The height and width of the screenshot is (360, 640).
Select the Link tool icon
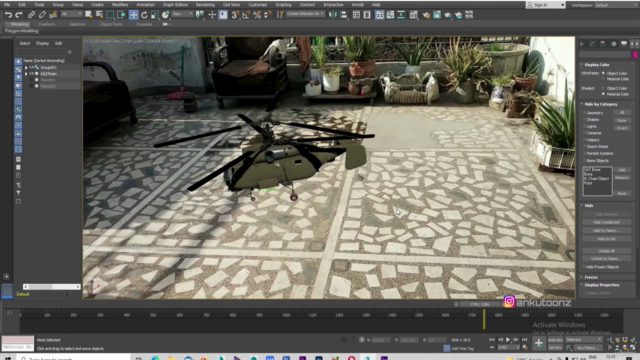(31, 15)
